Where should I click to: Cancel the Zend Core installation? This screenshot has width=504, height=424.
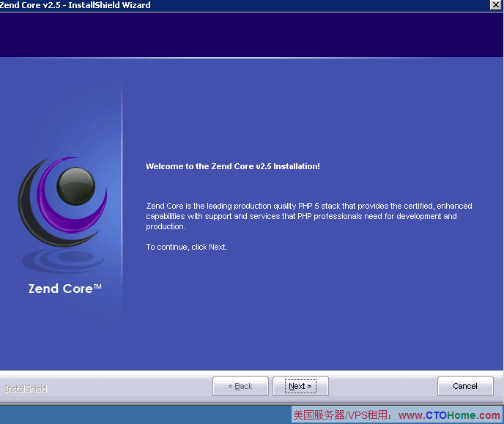tap(465, 386)
